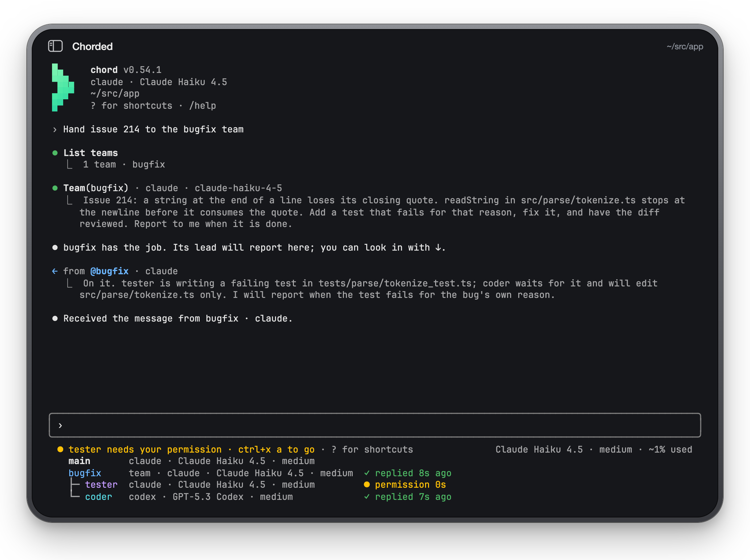The width and height of the screenshot is (750, 560).
Task: Click the ~/src/app path in title bar
Action: 684,46
